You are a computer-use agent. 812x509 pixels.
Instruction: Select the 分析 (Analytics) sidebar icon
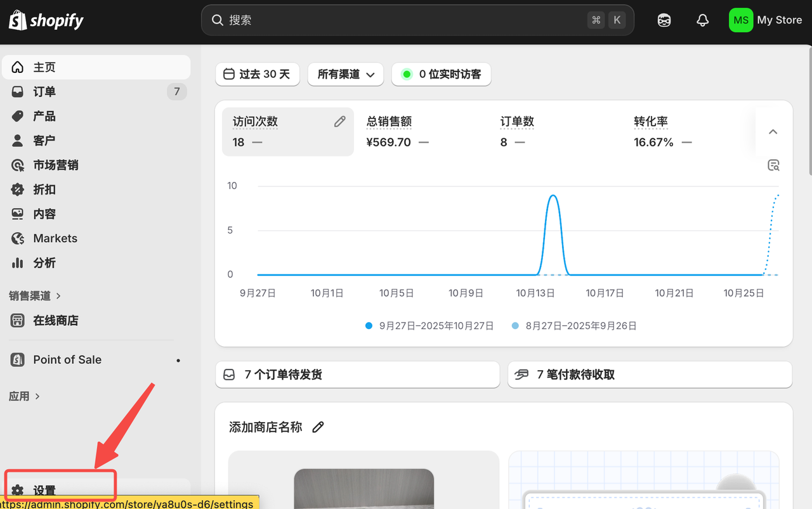click(16, 262)
